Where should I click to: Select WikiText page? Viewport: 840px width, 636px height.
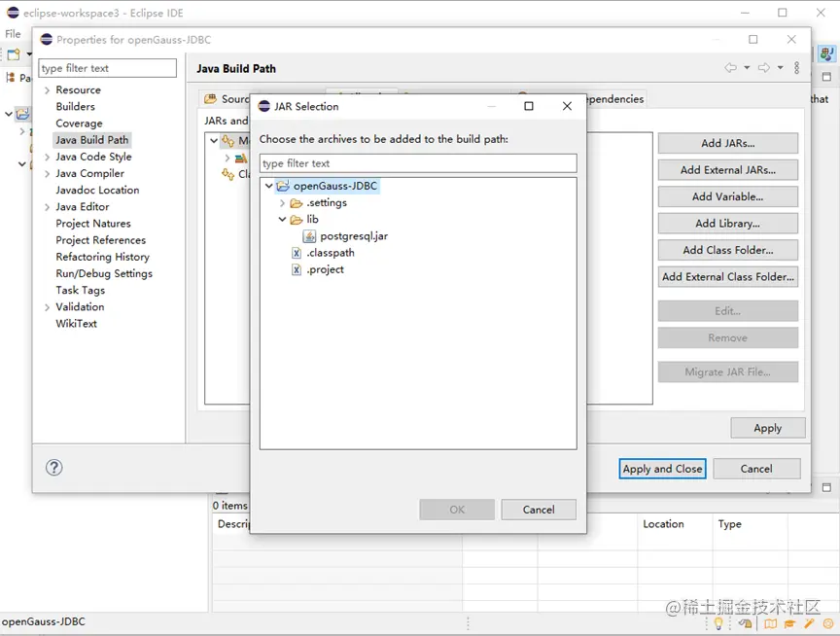76,324
